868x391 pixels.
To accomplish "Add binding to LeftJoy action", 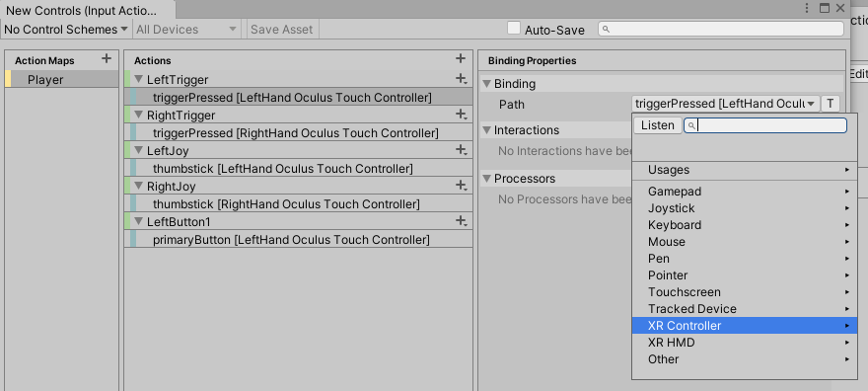I will (462, 150).
